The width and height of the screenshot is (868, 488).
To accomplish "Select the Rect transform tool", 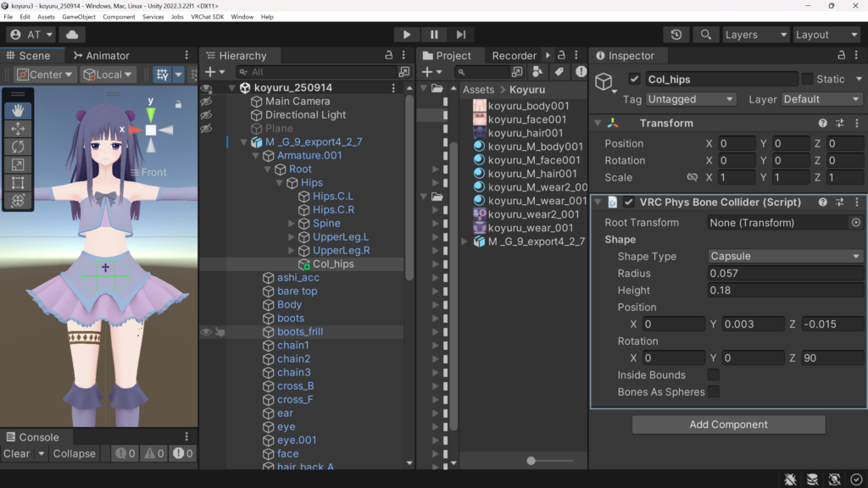I will 18,182.
